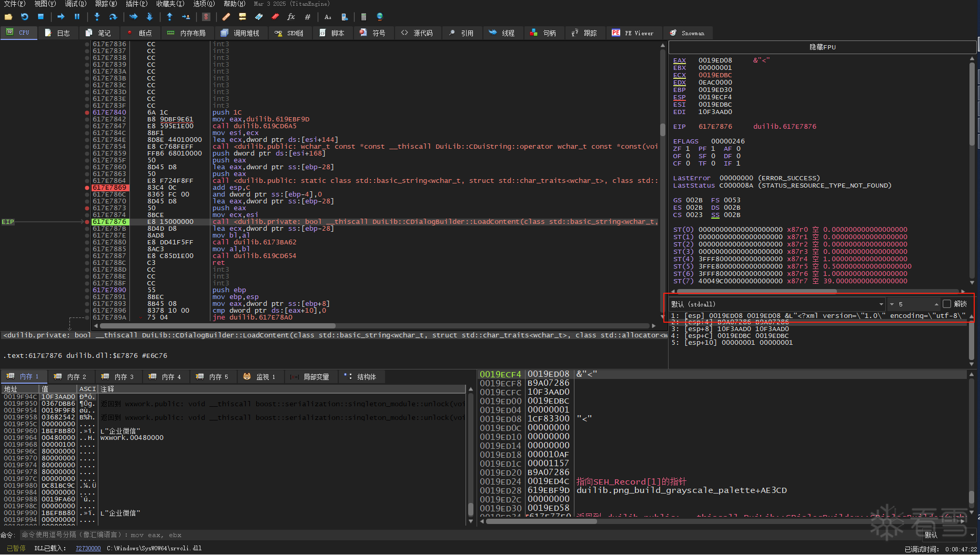980x555 pixels.
Task: Pause execution with the pause icon
Action: 77,17
